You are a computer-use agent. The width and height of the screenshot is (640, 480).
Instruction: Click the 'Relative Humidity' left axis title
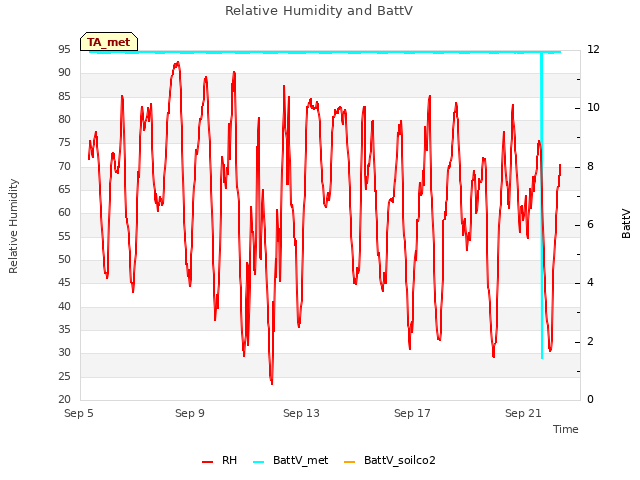13,226
